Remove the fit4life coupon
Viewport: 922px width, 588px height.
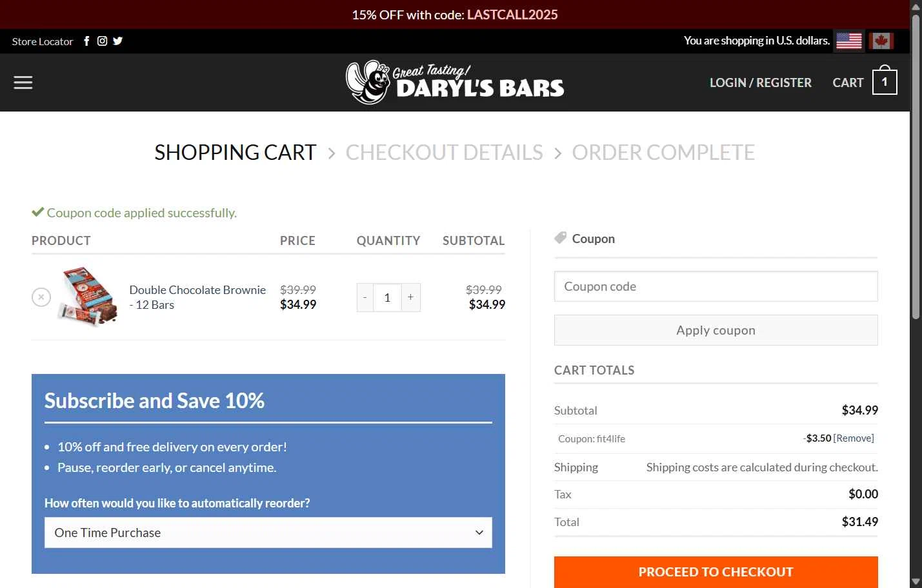854,438
